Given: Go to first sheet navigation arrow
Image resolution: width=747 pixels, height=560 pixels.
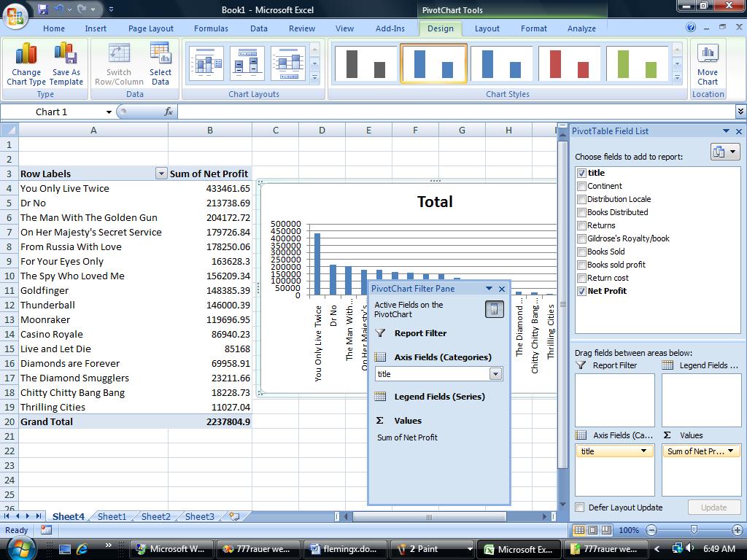Looking at the screenshot, I should 7,516.
